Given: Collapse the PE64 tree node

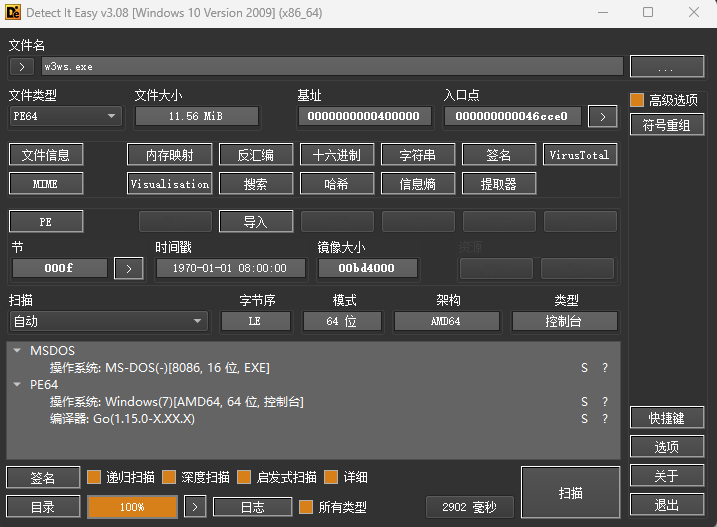Looking at the screenshot, I should [17, 384].
